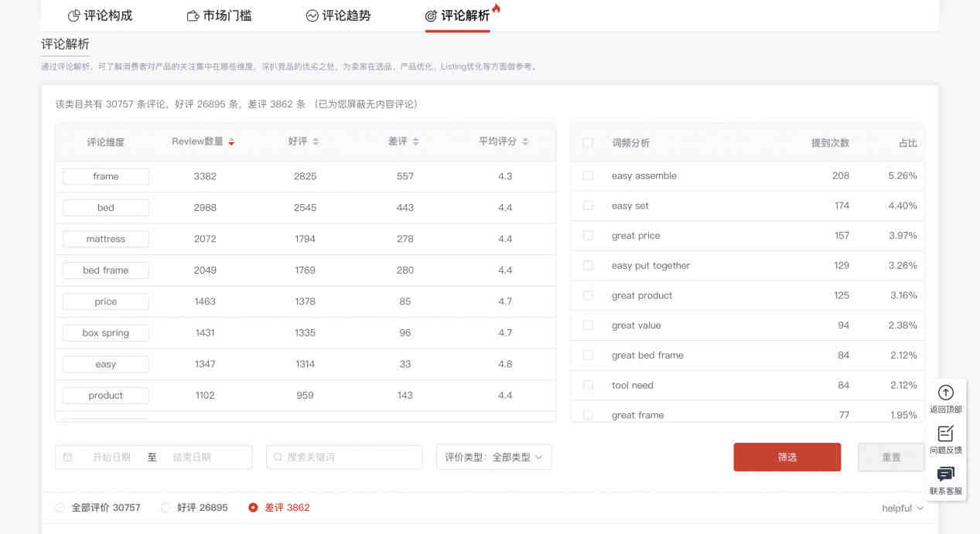Check the easy assemble checkbox
980x534 pixels.
click(588, 175)
